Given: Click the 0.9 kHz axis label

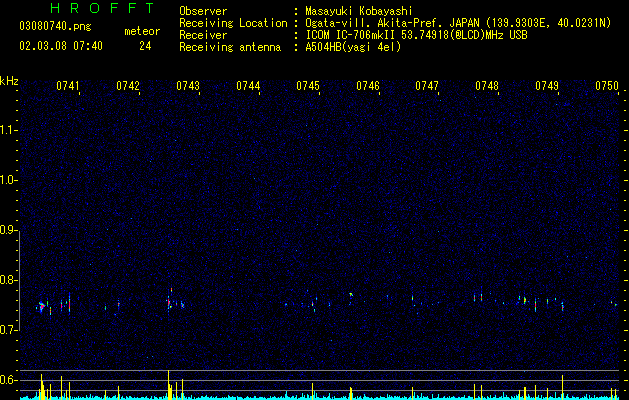Looking at the screenshot, I should click(x=8, y=230).
